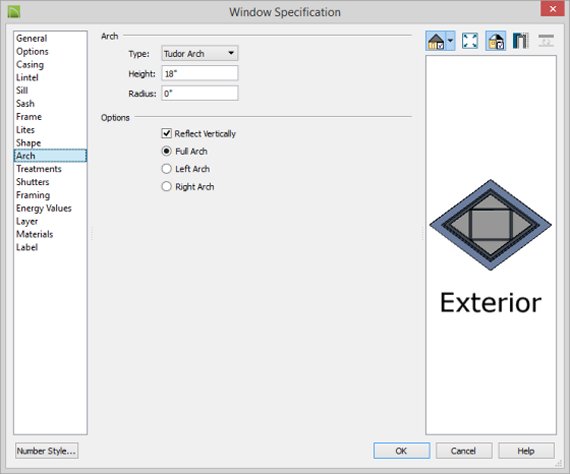Image resolution: width=570 pixels, height=474 pixels.
Task: Toggle the color preview house icon
Action: click(x=496, y=41)
